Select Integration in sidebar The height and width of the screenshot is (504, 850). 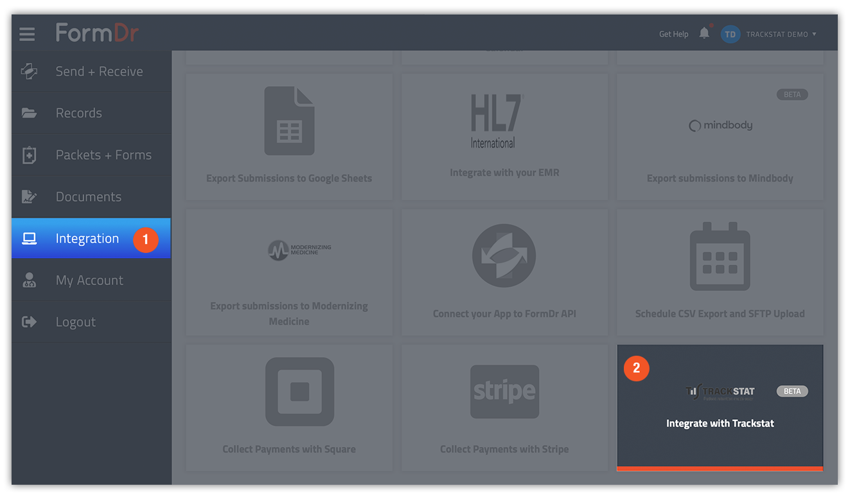tap(91, 238)
